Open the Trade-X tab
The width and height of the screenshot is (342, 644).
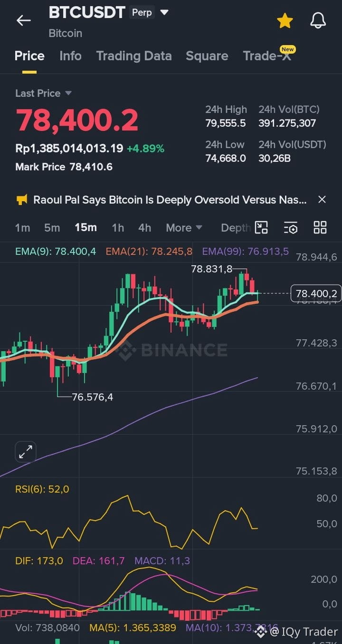pyautogui.click(x=266, y=56)
